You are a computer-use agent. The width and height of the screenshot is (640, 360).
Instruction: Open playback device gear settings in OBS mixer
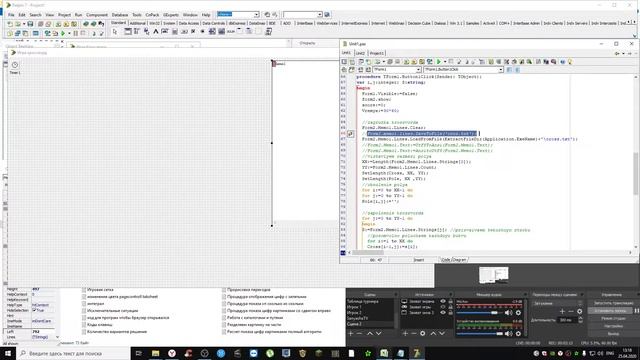coord(518,333)
